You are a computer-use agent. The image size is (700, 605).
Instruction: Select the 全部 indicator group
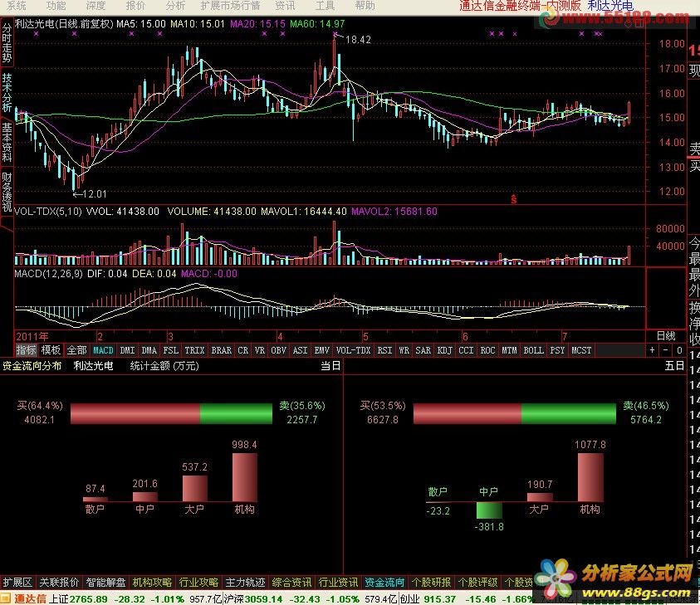coord(76,350)
